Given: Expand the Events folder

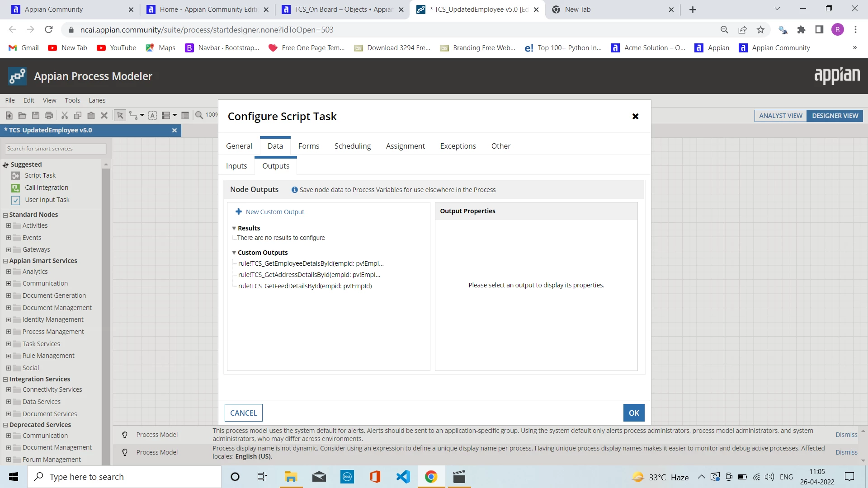Looking at the screenshot, I should 9,238.
